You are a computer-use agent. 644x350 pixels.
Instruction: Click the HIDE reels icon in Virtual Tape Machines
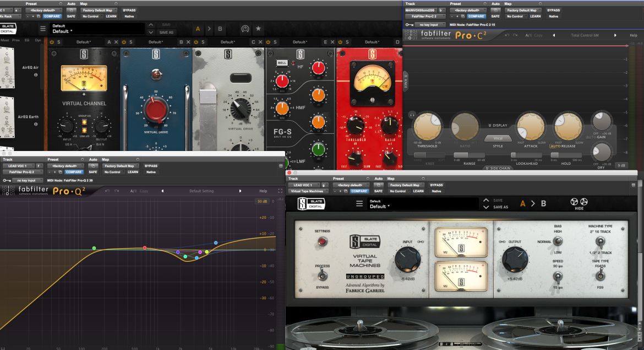tap(579, 203)
